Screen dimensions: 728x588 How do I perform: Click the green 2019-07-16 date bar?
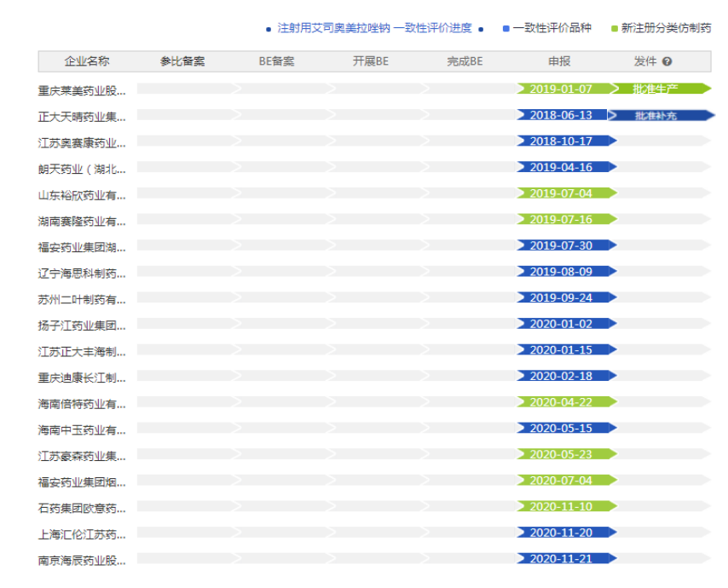pos(567,219)
